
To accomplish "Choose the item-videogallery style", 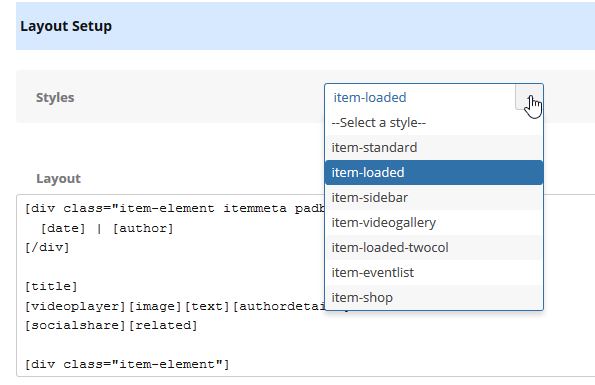I will click(x=434, y=223).
